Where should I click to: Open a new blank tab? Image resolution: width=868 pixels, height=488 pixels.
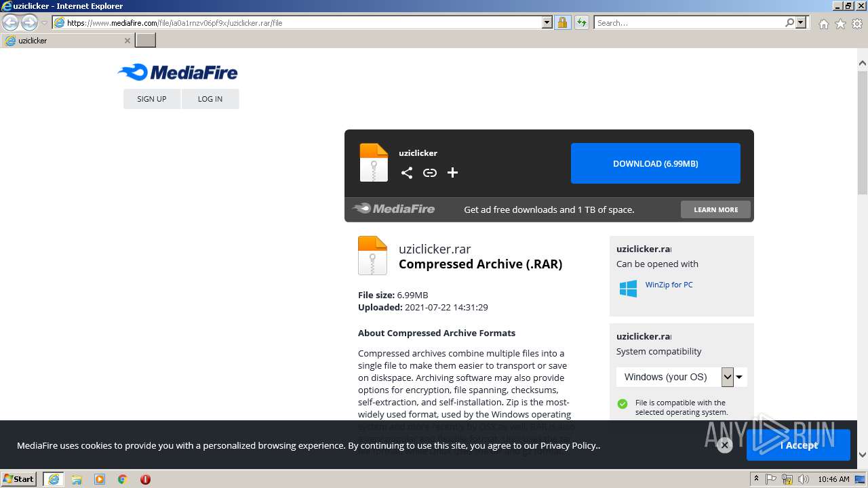[x=146, y=40]
